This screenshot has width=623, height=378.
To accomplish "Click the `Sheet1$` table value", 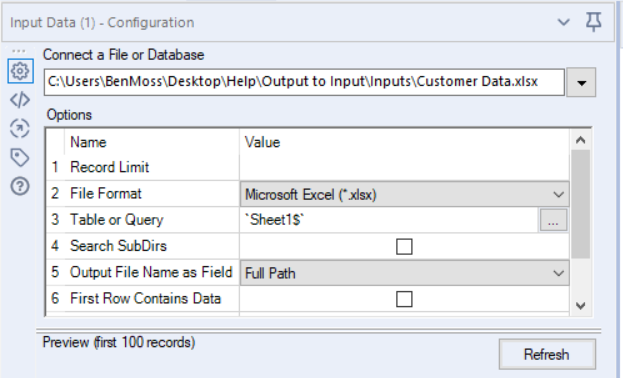I will point(274,220).
